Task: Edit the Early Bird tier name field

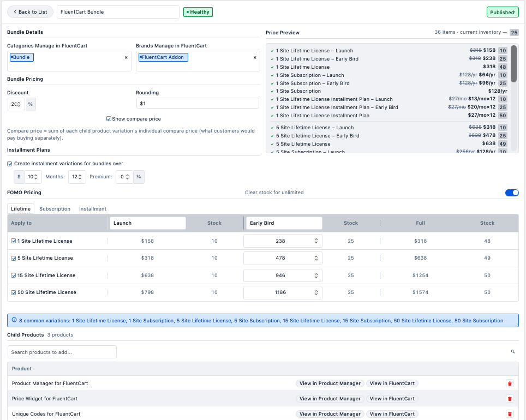Action: pyautogui.click(x=284, y=223)
